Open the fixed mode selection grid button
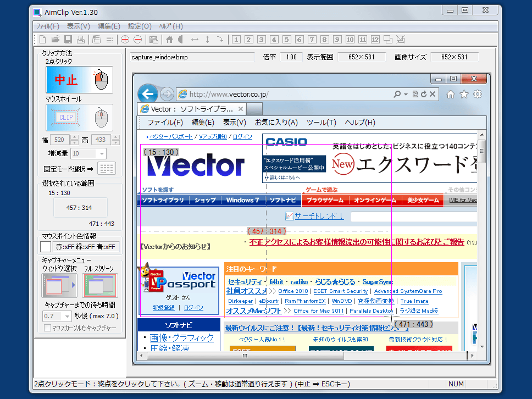Image resolution: width=532 pixels, height=399 pixels. pyautogui.click(x=107, y=168)
